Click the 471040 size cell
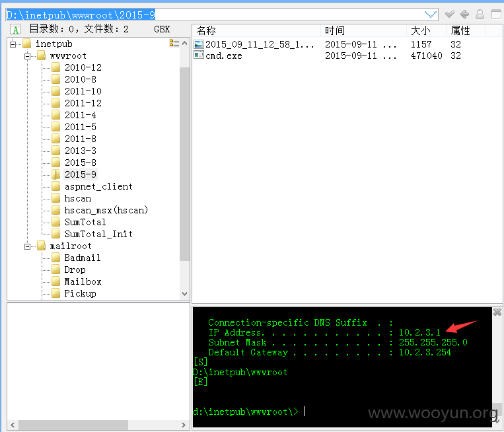504x432 pixels. coord(426,55)
